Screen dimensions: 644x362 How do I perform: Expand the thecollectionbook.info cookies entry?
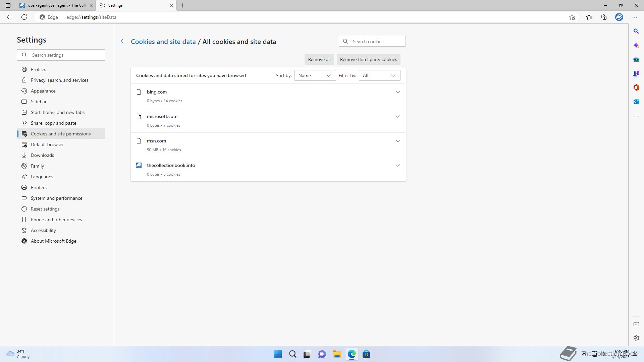397,166
